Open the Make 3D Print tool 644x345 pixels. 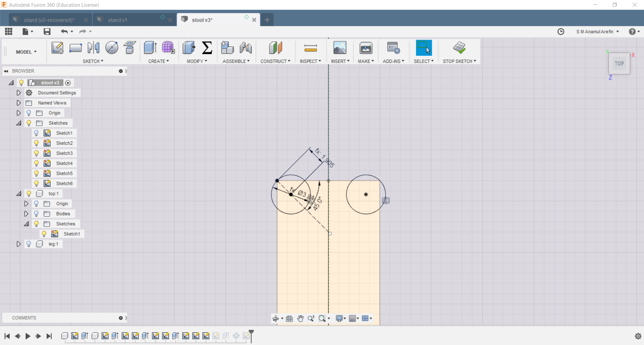click(366, 48)
